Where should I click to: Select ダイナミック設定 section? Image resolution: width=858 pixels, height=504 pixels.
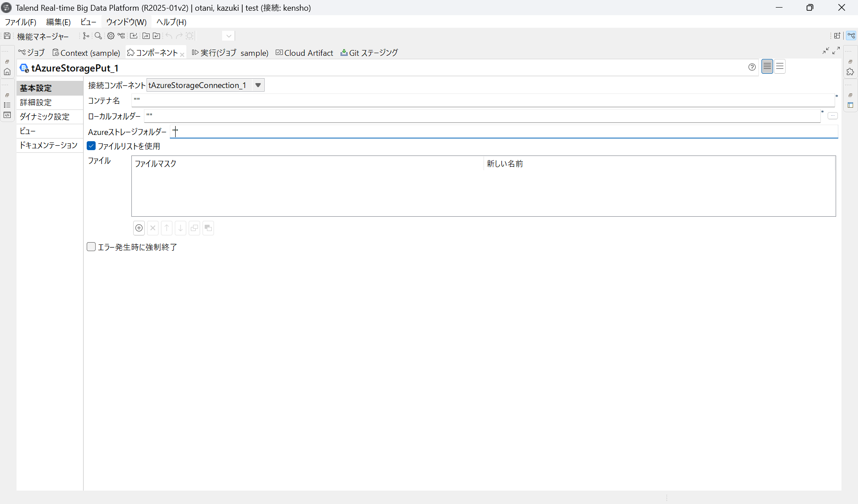pyautogui.click(x=45, y=117)
